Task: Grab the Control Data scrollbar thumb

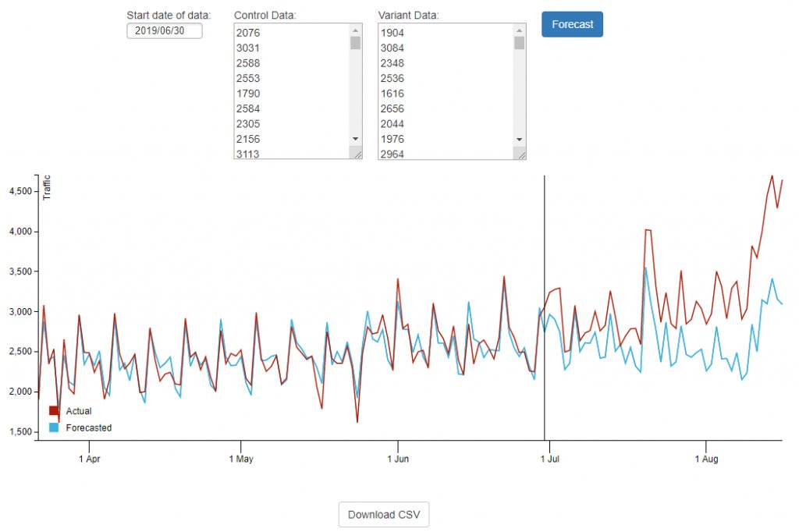Action: [x=355, y=43]
